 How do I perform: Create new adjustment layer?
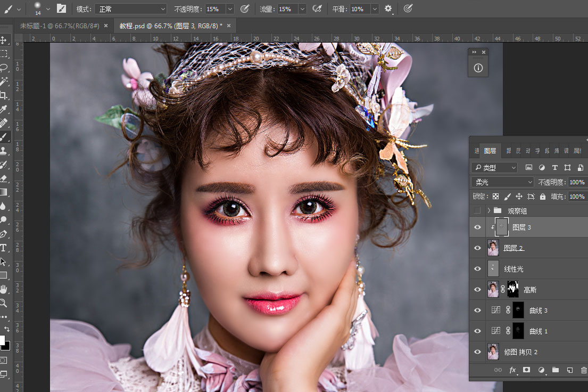point(541,370)
